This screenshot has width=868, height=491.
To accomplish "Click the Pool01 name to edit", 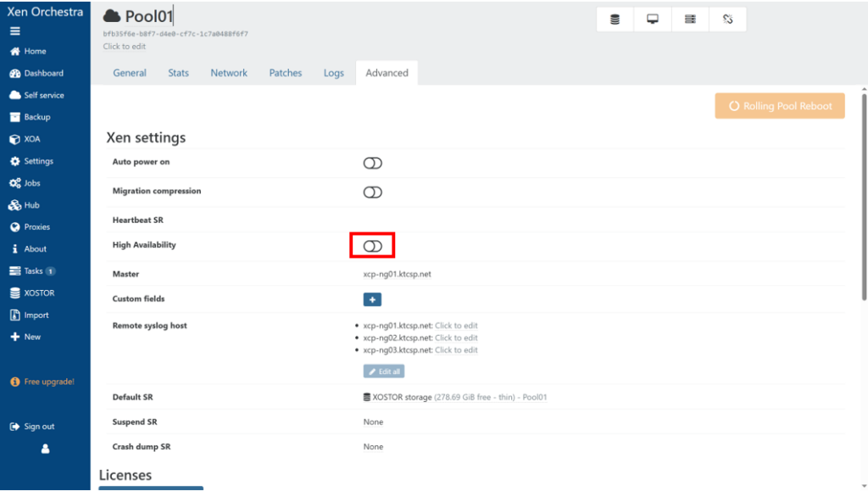I will 149,16.
